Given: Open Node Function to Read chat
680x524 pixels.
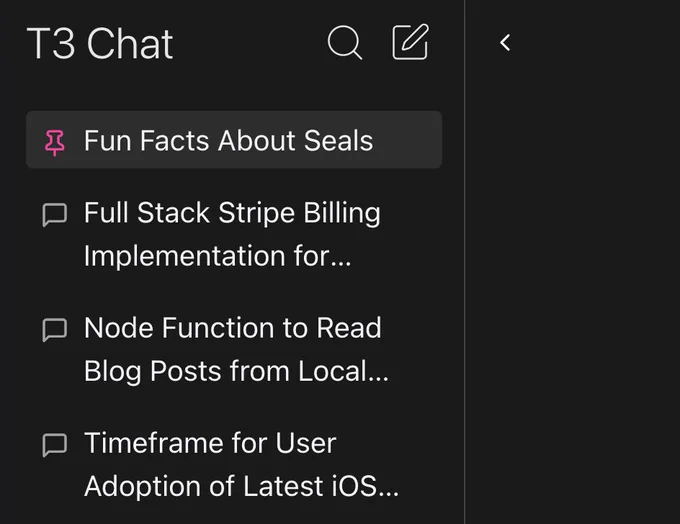Looking at the screenshot, I should tap(234, 349).
